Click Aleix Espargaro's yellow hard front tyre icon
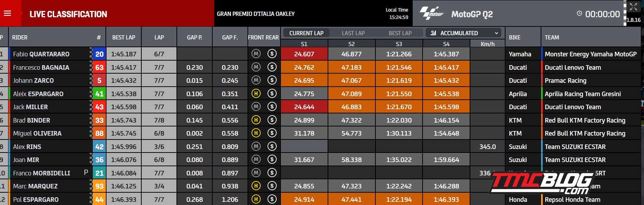 256,94
